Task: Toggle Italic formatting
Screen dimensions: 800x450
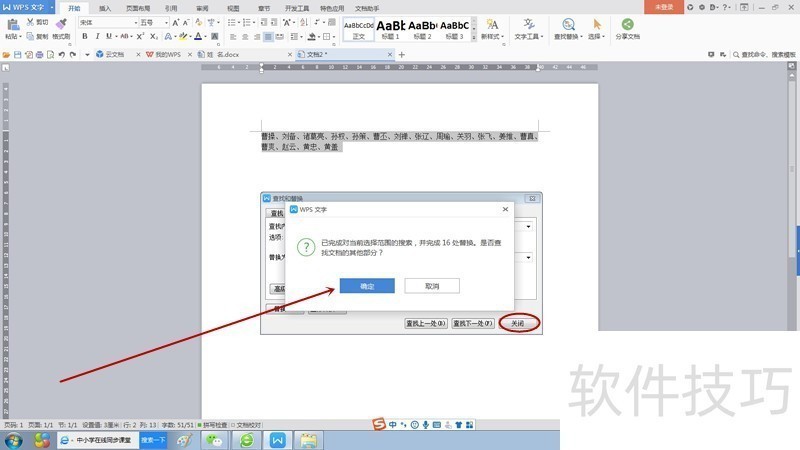Action: [97, 36]
